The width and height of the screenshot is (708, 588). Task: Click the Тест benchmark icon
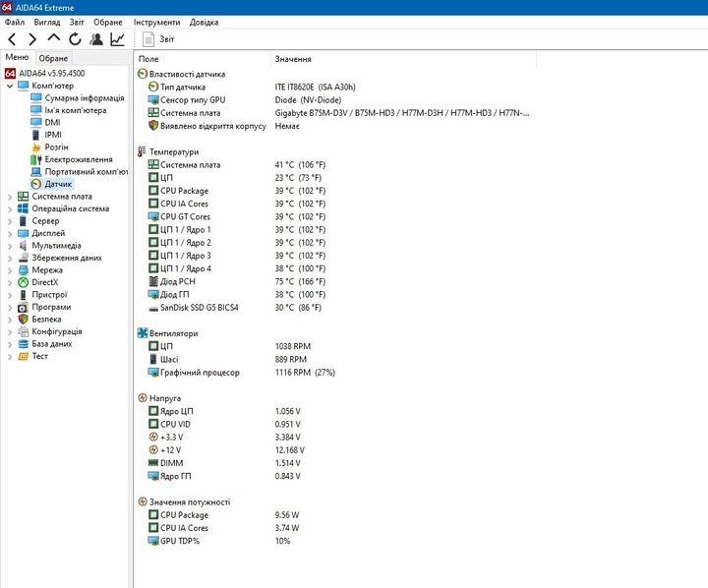click(x=23, y=356)
